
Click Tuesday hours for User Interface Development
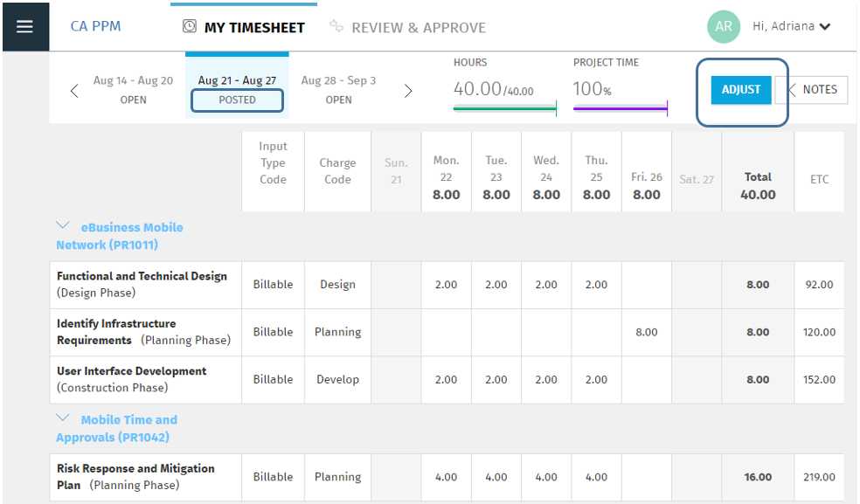(x=496, y=379)
